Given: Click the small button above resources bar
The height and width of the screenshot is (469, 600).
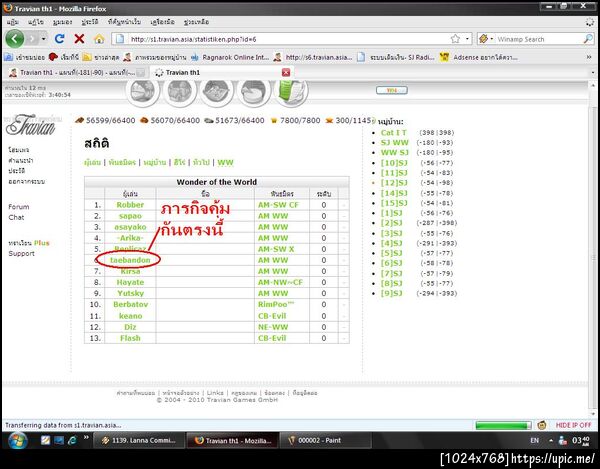Looking at the screenshot, I should (x=391, y=90).
